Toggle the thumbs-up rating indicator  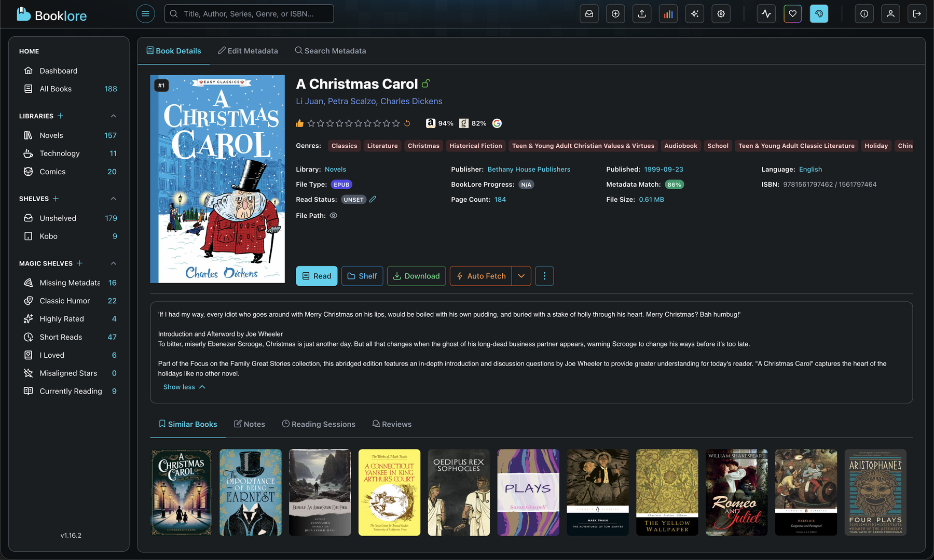pyautogui.click(x=299, y=123)
